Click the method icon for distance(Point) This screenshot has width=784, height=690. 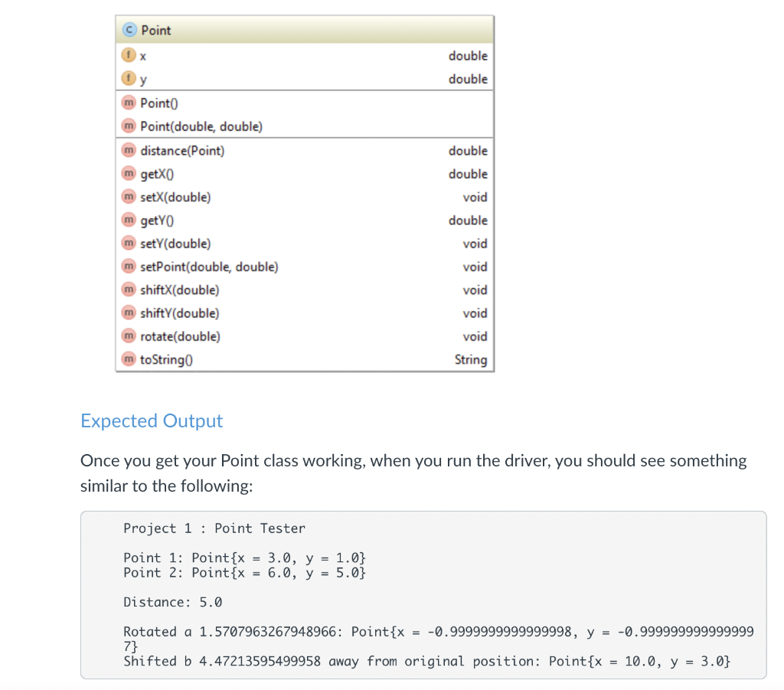pos(129,150)
